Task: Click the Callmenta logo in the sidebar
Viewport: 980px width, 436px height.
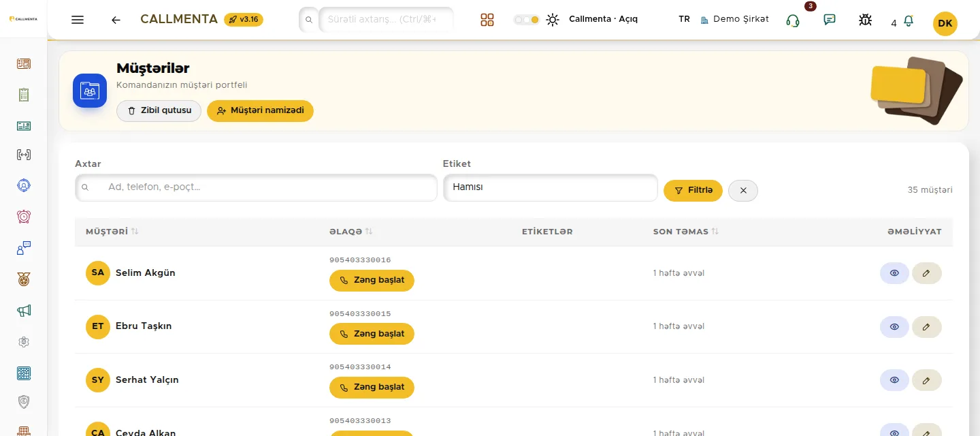Action: 23,19
